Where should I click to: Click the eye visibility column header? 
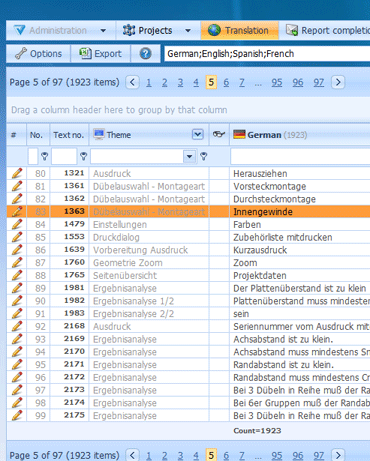click(x=219, y=134)
